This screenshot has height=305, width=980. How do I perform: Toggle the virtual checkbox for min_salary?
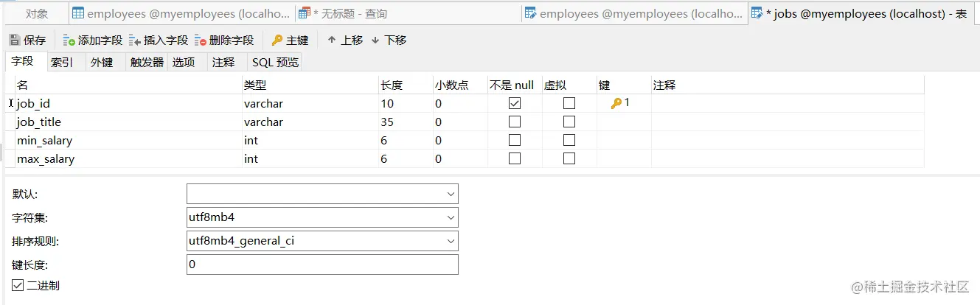(569, 141)
